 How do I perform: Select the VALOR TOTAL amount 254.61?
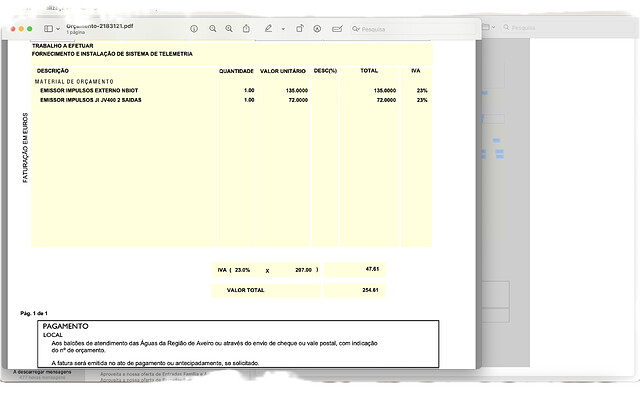click(x=370, y=290)
